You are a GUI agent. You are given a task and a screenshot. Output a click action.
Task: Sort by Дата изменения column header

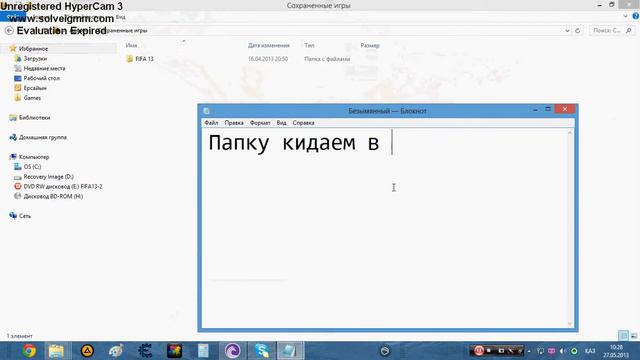(x=269, y=45)
